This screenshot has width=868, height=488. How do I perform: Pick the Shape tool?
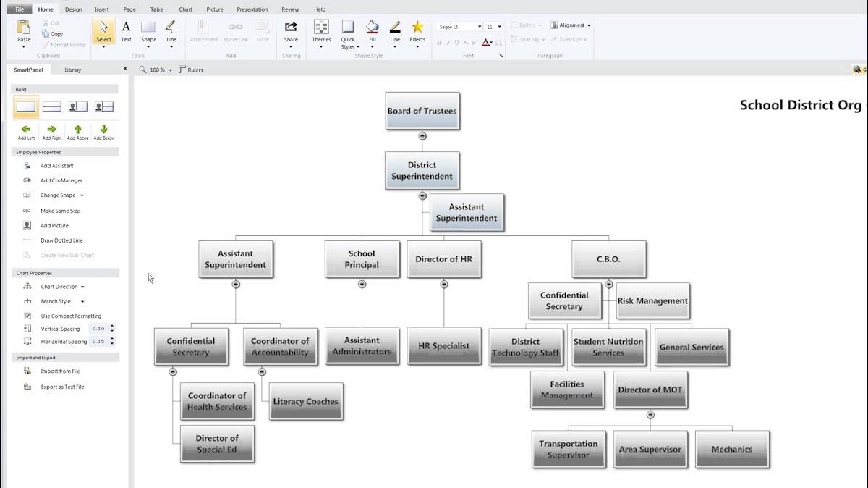pyautogui.click(x=148, y=31)
